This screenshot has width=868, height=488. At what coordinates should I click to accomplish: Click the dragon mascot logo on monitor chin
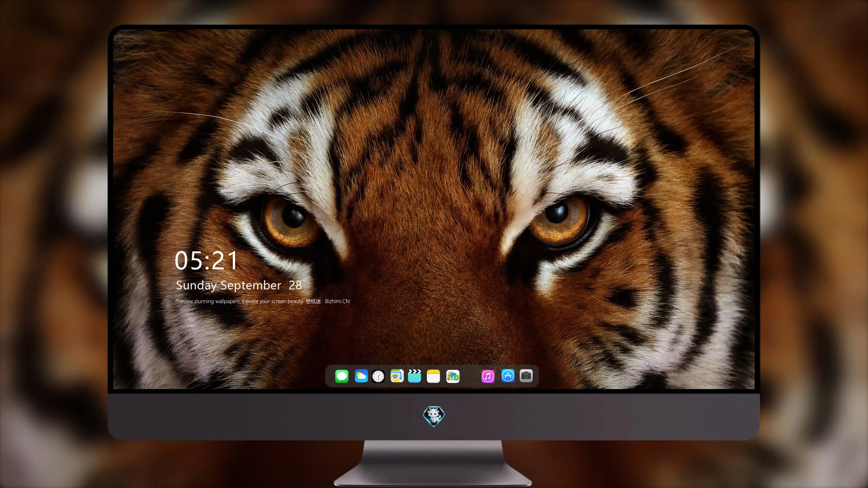pos(434,416)
